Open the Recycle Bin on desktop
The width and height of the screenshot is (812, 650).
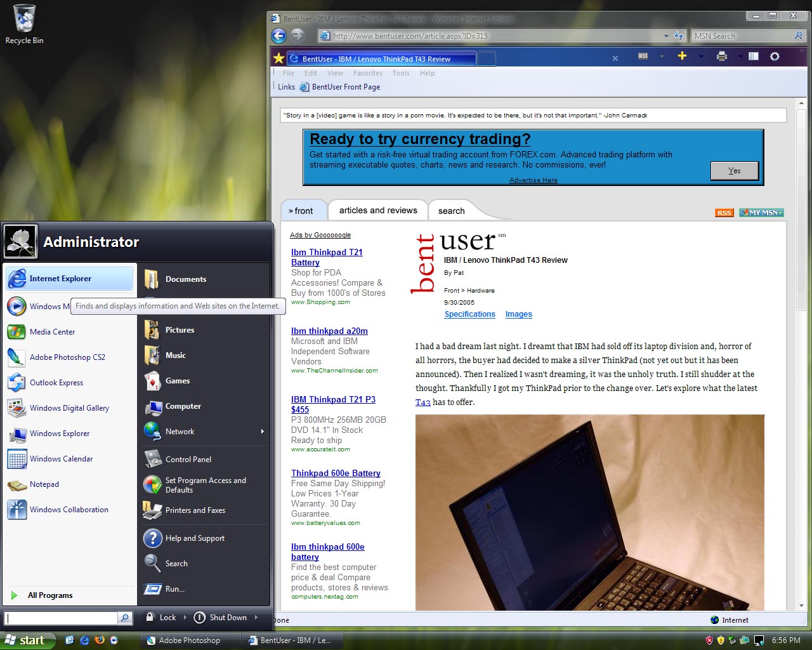[24, 24]
